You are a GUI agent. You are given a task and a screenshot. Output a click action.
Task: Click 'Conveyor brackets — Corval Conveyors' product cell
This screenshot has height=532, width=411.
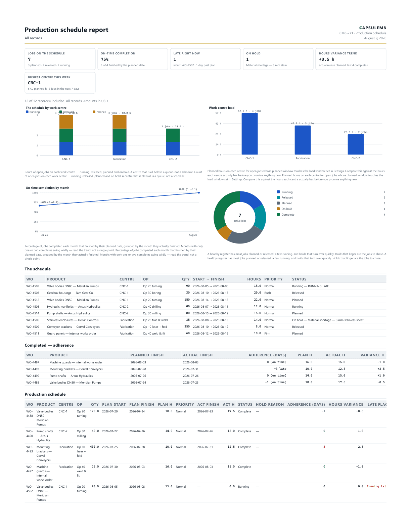click(x=73, y=327)
